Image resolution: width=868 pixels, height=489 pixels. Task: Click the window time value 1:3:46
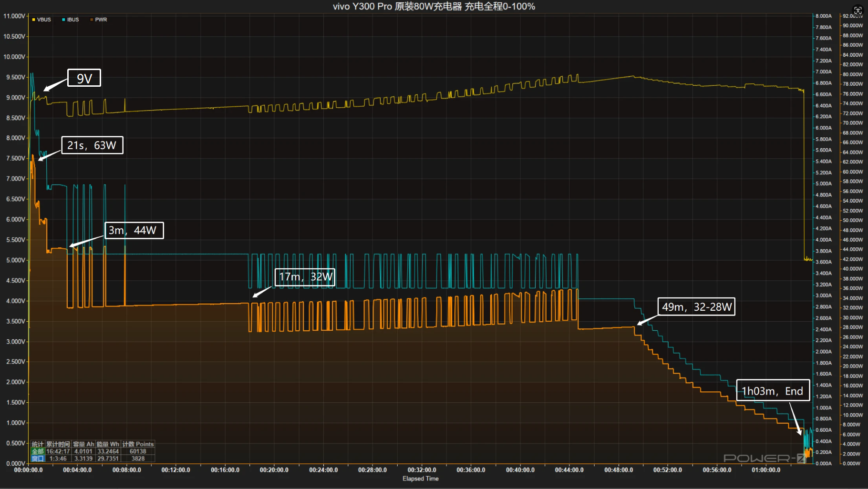click(58, 458)
